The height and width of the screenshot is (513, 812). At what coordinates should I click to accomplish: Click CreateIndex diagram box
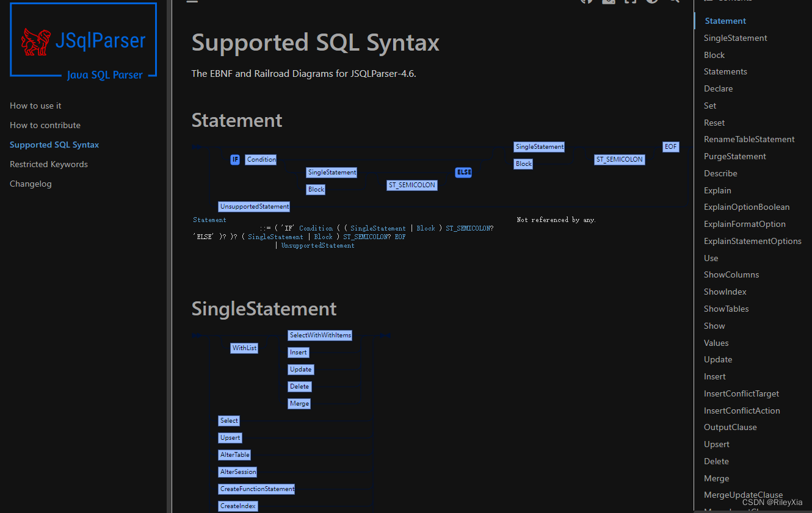[x=238, y=506]
